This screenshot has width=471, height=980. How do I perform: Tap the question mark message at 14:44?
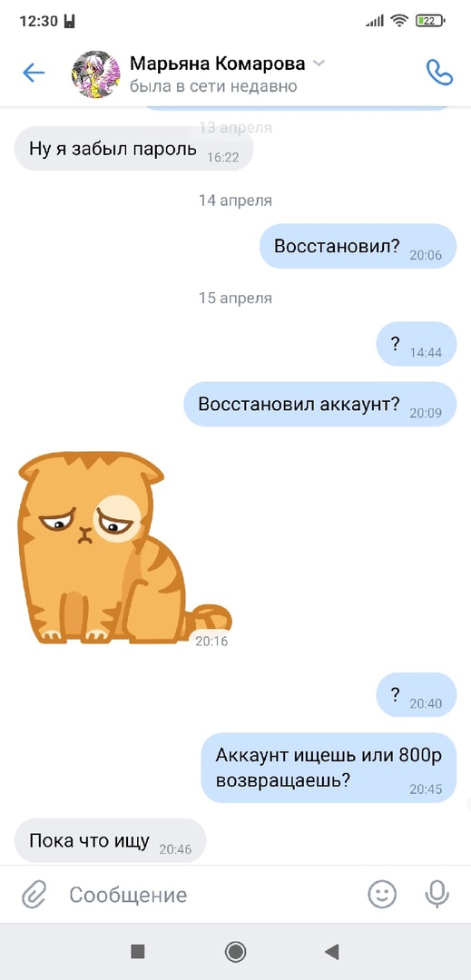pyautogui.click(x=417, y=345)
